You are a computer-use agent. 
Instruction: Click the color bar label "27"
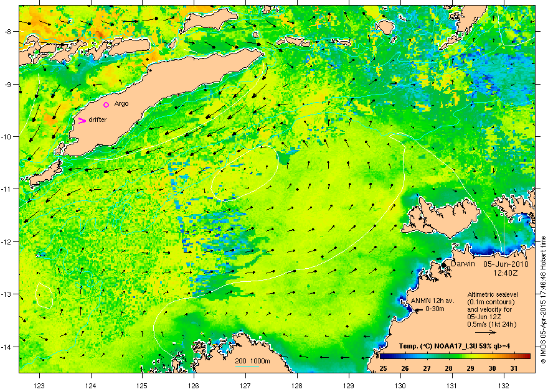coord(427,368)
